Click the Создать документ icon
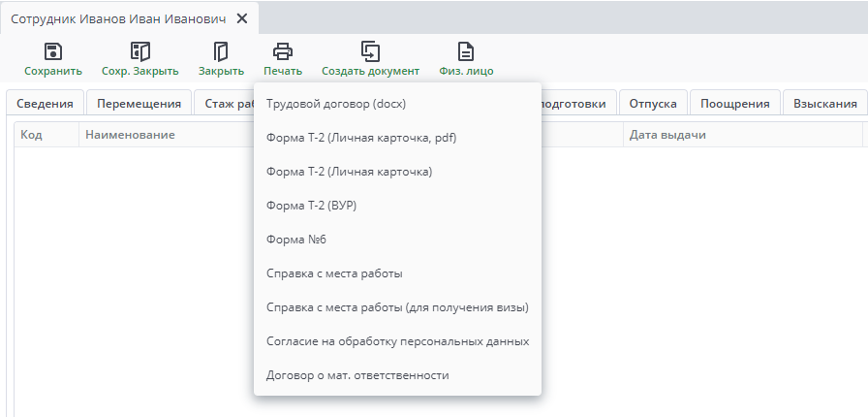The image size is (868, 417). (370, 51)
